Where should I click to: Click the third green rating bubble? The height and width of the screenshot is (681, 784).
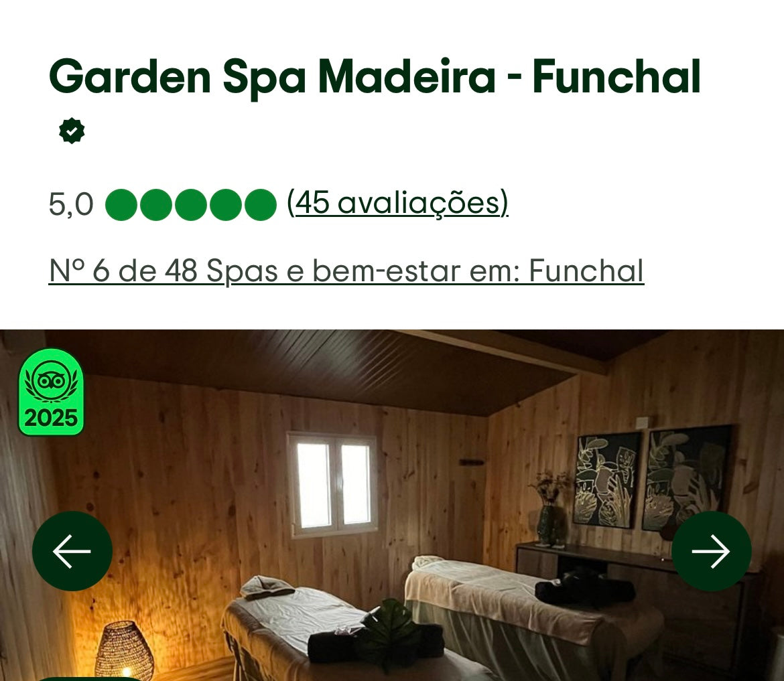[x=191, y=204]
